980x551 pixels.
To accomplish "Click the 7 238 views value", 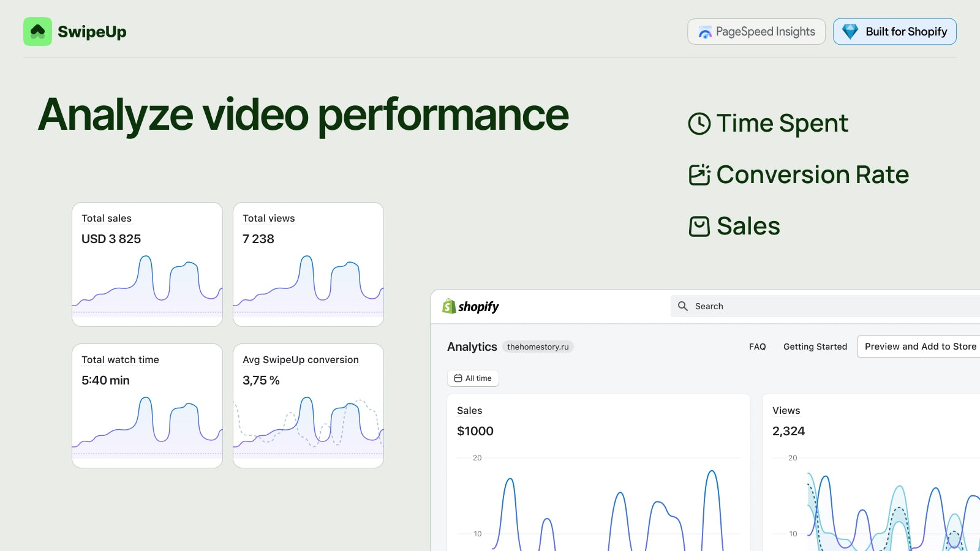I will (258, 239).
